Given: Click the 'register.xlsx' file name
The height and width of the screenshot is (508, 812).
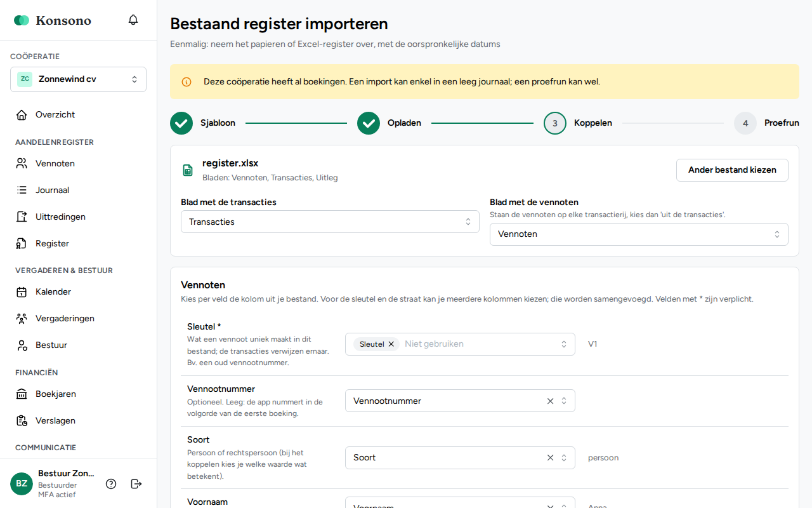Looking at the screenshot, I should [x=230, y=163].
